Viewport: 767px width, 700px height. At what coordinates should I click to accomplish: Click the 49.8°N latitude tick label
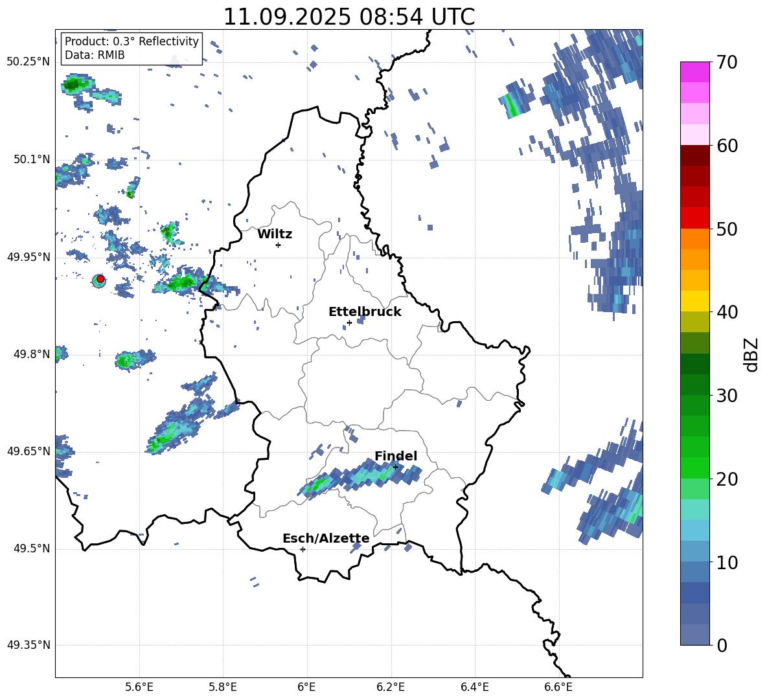tap(32, 354)
